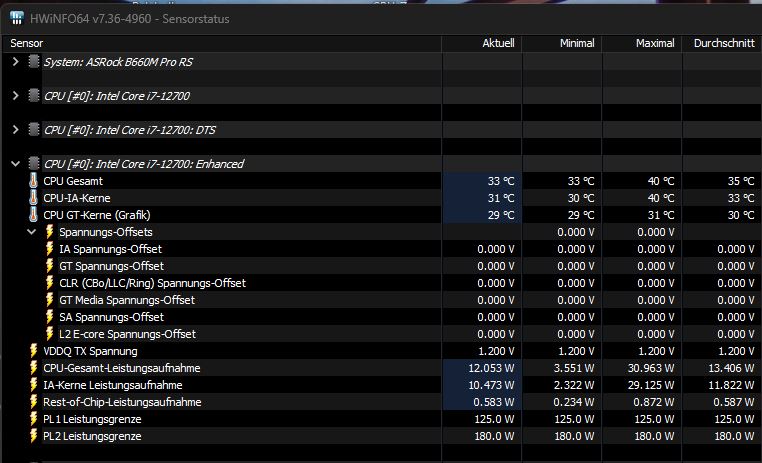The width and height of the screenshot is (762, 463).
Task: Click chip icon beside System: ASRock B660M Pro RS
Action: 34,62
